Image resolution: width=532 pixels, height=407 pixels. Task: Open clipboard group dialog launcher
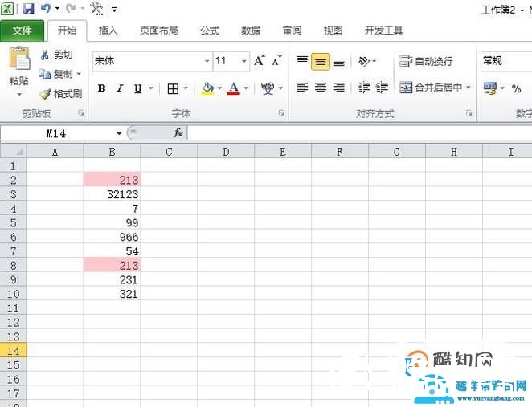[80, 113]
